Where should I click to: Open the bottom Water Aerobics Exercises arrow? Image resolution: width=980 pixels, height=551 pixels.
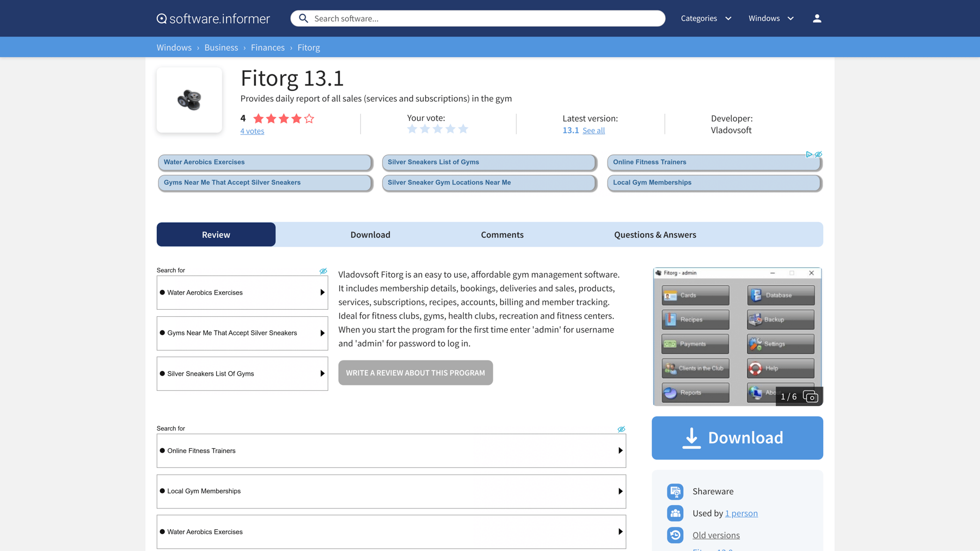click(620, 532)
